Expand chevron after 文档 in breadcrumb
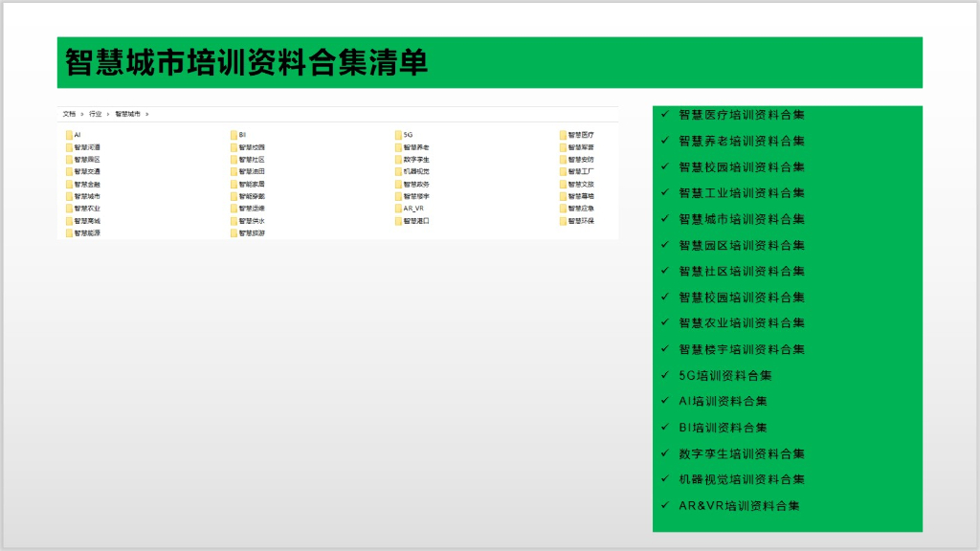 [82, 114]
